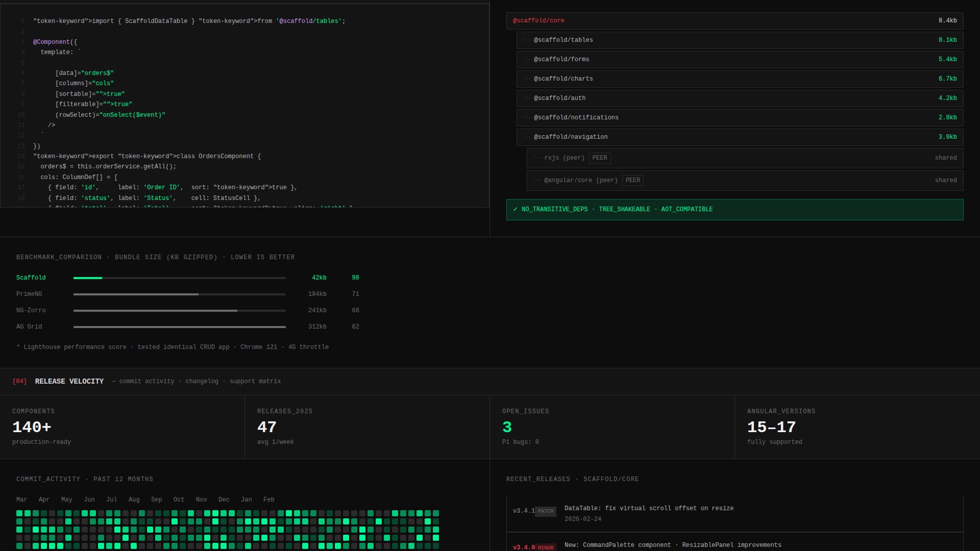
Task: Click the [04] section number
Action: coord(19,382)
